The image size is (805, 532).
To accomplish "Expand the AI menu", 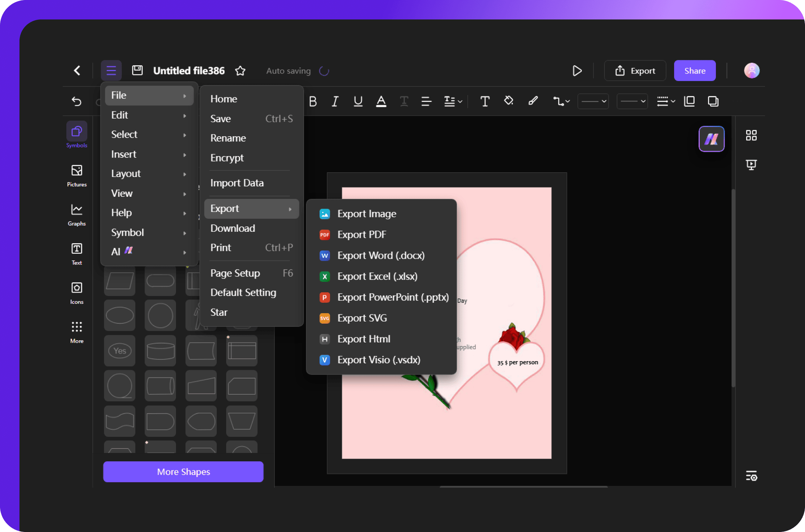I will (x=149, y=252).
